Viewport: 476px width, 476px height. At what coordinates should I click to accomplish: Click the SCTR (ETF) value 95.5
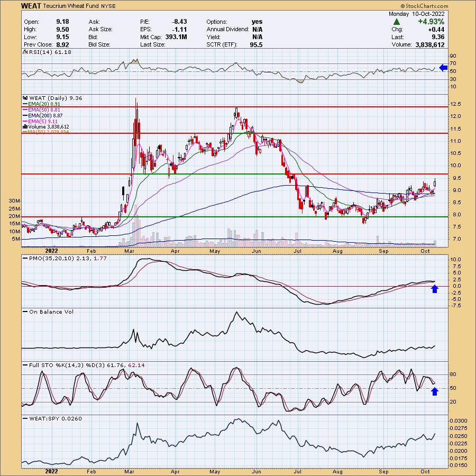tap(257, 44)
